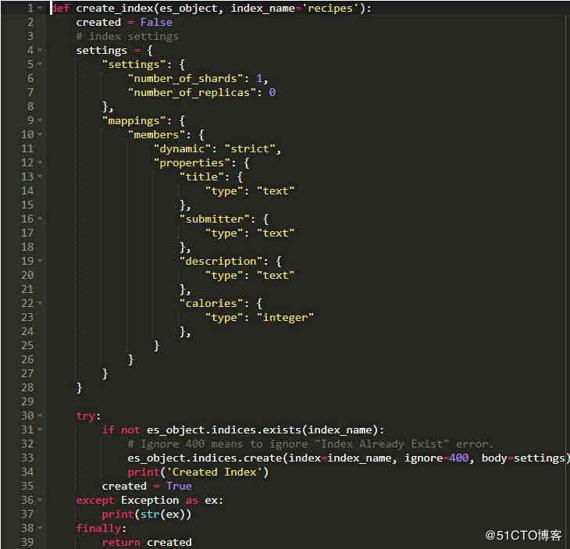This screenshot has height=549, width=570.
Task: Click line number 11 in gutter
Action: click(27, 149)
